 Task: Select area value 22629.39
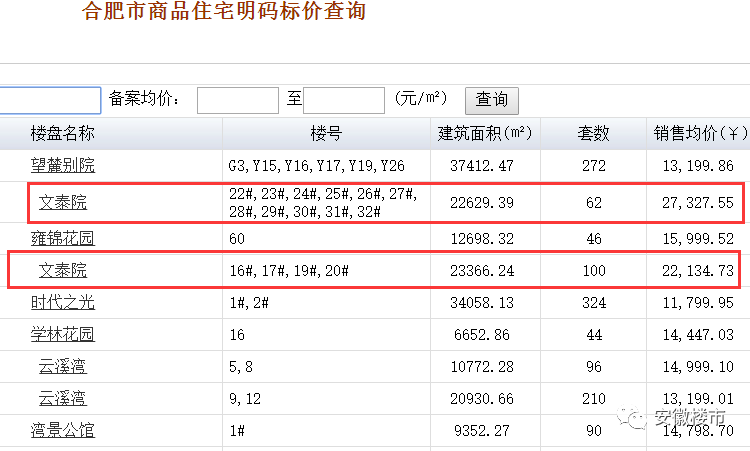click(482, 203)
